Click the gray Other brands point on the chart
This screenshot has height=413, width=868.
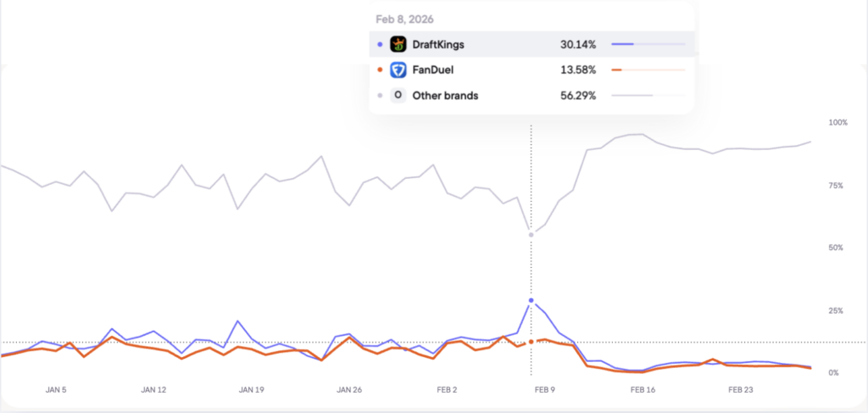pyautogui.click(x=531, y=235)
